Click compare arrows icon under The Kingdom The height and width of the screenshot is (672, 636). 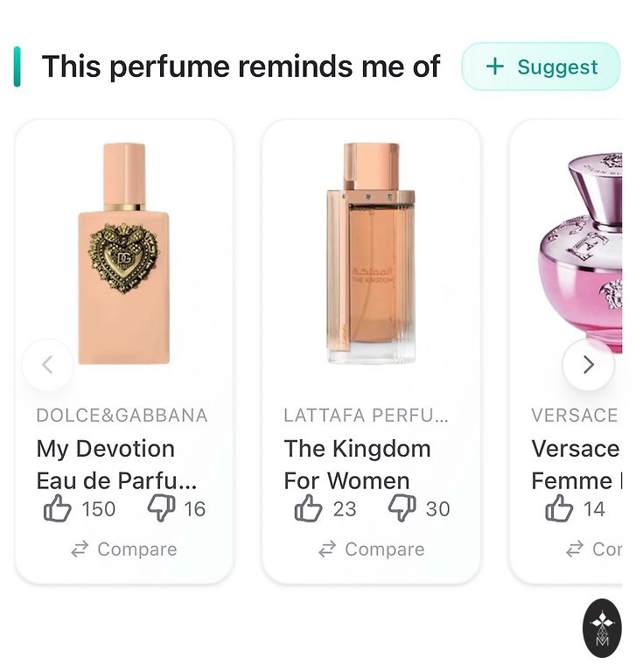pos(327,549)
